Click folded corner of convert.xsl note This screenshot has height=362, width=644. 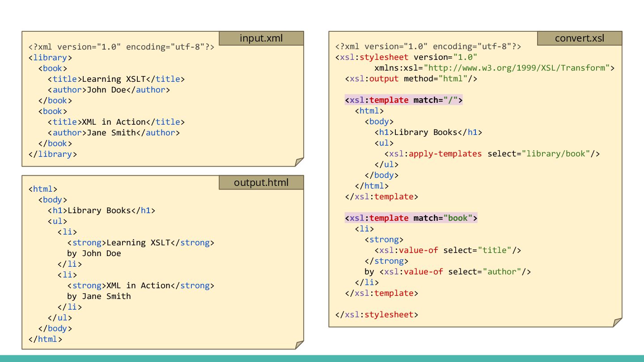tap(617, 322)
